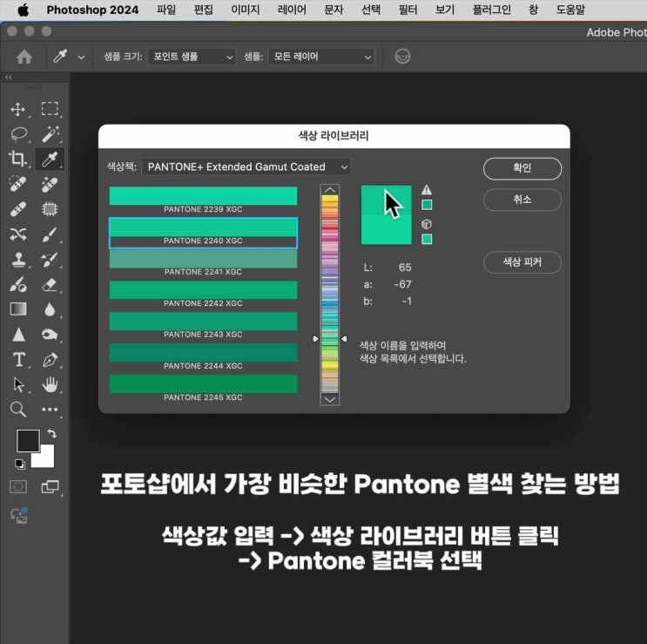Viewport: 647px width, 644px height.
Task: Select the Clone Stamp tool
Action: pyautogui.click(x=18, y=260)
